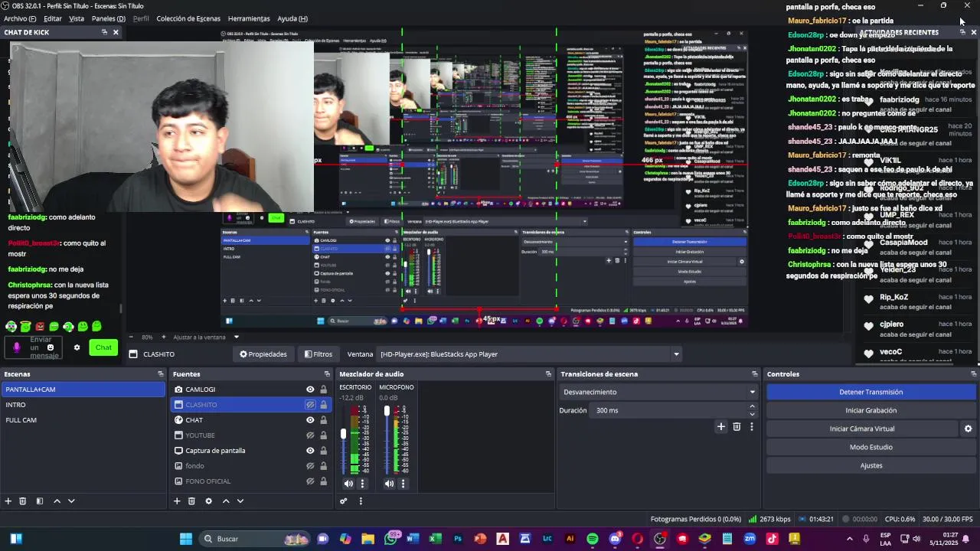Open Herramientas menu
This screenshot has width=980, height=551.
click(x=249, y=18)
